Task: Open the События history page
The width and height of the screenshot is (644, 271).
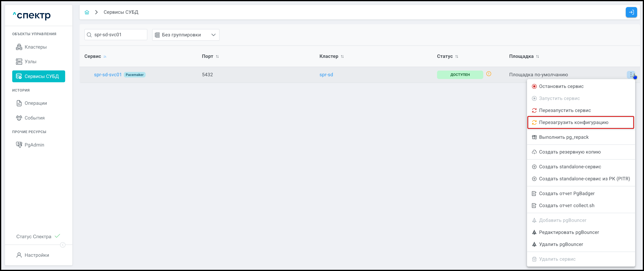Action: [35, 118]
